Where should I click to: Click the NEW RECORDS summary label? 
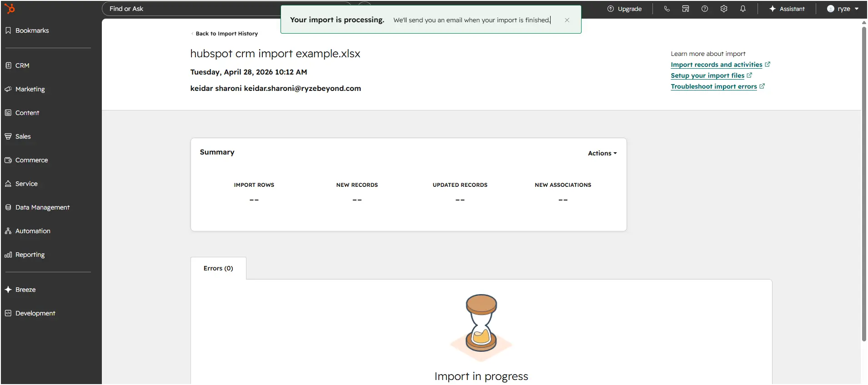[x=357, y=185]
